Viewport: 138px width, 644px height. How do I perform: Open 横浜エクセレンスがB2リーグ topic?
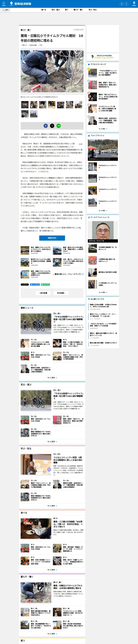[103, 315]
